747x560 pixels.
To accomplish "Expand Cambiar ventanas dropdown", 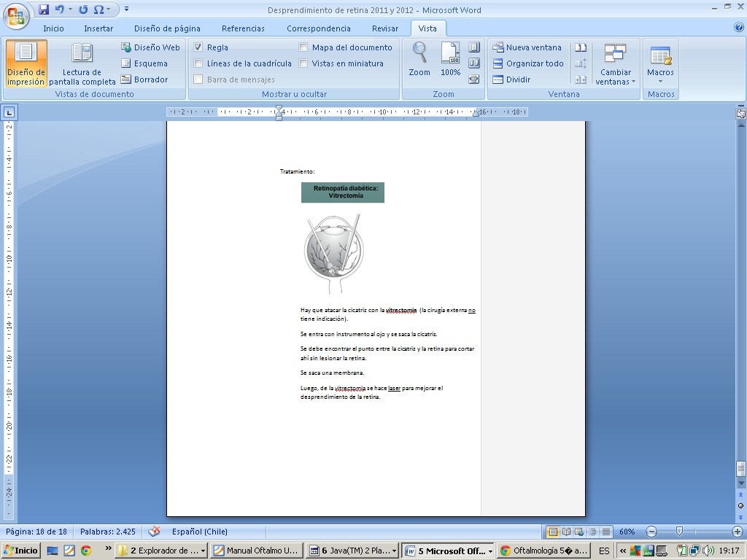I will point(615,77).
